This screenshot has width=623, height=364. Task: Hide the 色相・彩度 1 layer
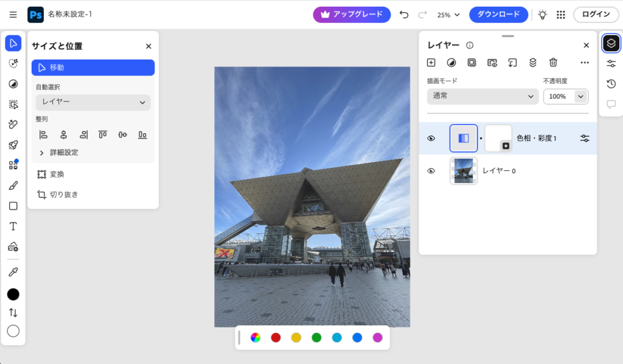pos(431,139)
